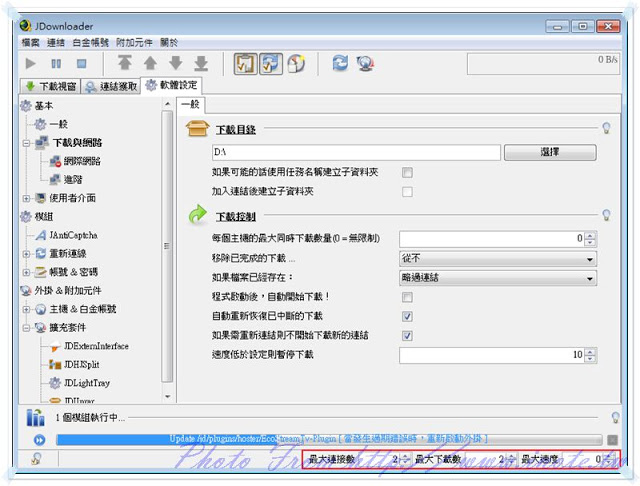Adjust the 最大速度 spinner in status bar
The image size is (640, 486).
(609, 459)
